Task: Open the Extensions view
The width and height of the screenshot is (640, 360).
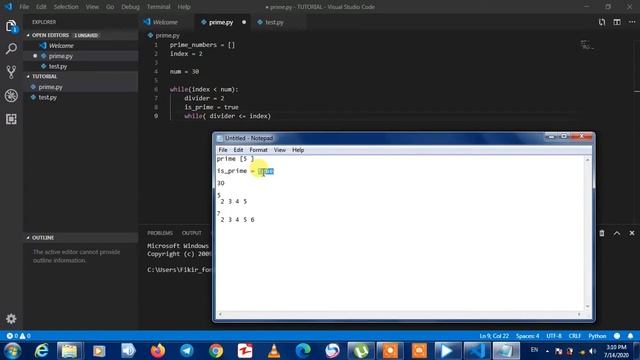Action: (x=11, y=119)
